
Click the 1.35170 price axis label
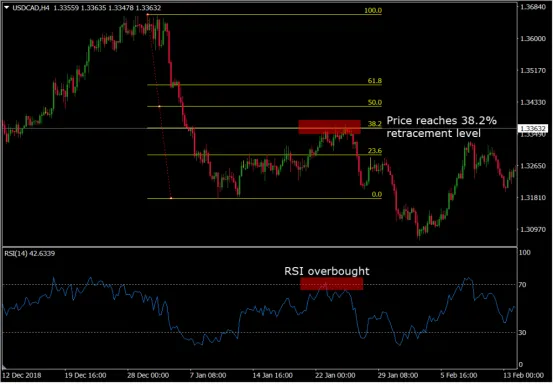pos(533,71)
